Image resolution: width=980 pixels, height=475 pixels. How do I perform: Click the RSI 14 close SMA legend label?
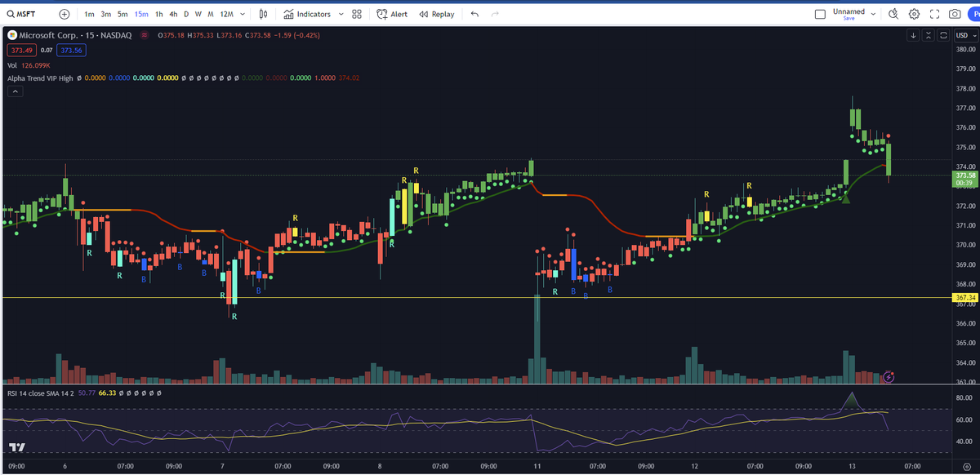(38, 393)
